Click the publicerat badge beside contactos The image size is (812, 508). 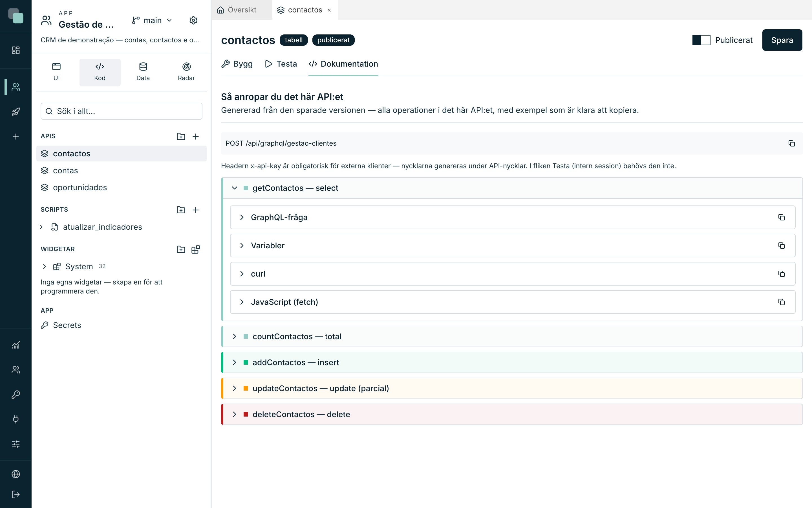pyautogui.click(x=333, y=40)
